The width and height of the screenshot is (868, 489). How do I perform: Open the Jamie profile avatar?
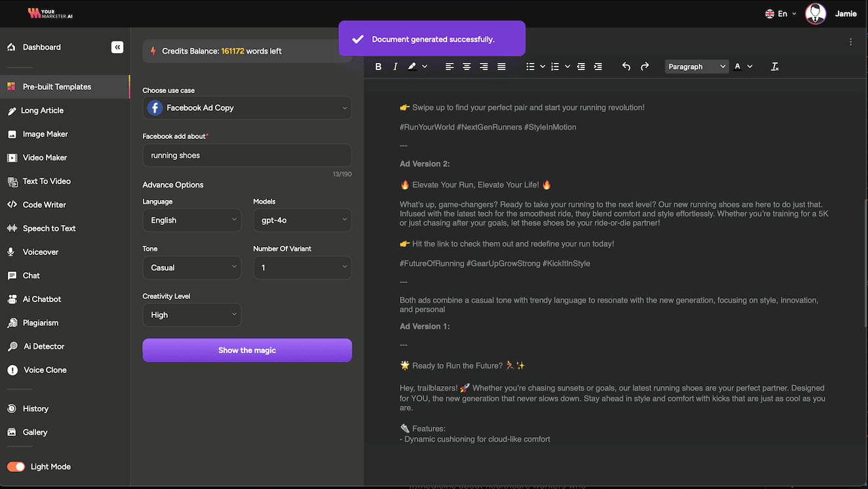(816, 14)
